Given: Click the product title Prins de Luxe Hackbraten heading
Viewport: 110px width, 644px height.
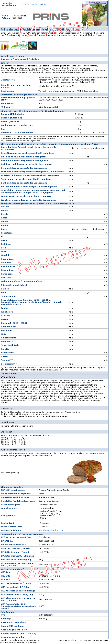Looking at the screenshot, I should coord(37,29).
